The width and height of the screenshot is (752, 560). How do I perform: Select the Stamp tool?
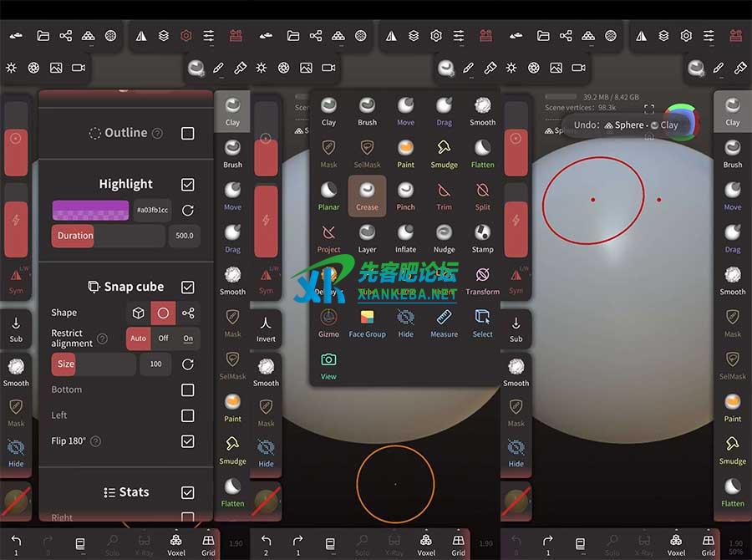(482, 237)
